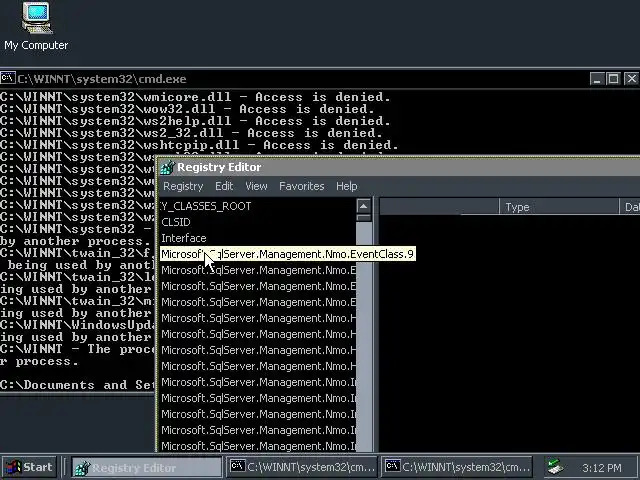Click the C:\Documents and Set prompt line

[78, 385]
